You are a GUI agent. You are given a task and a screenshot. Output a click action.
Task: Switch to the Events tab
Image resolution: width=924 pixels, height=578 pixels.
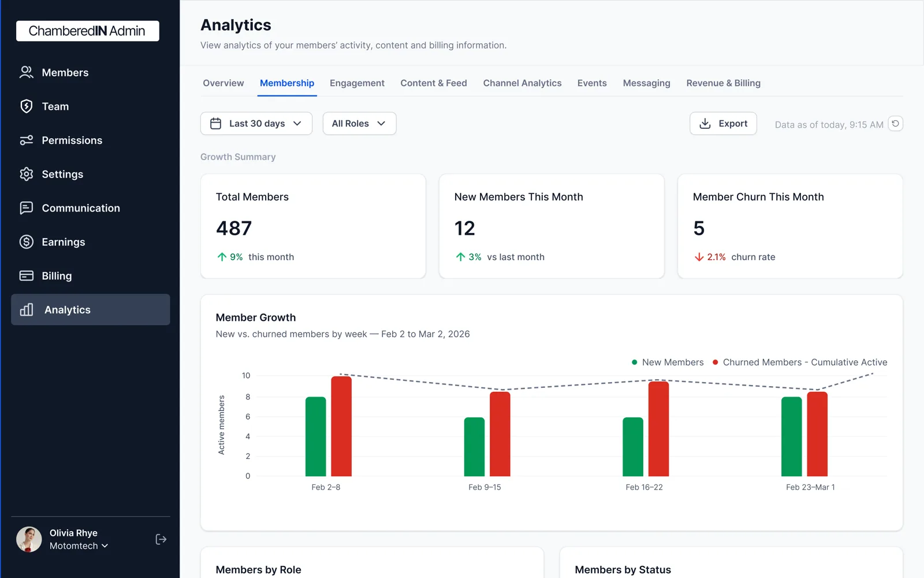(592, 83)
